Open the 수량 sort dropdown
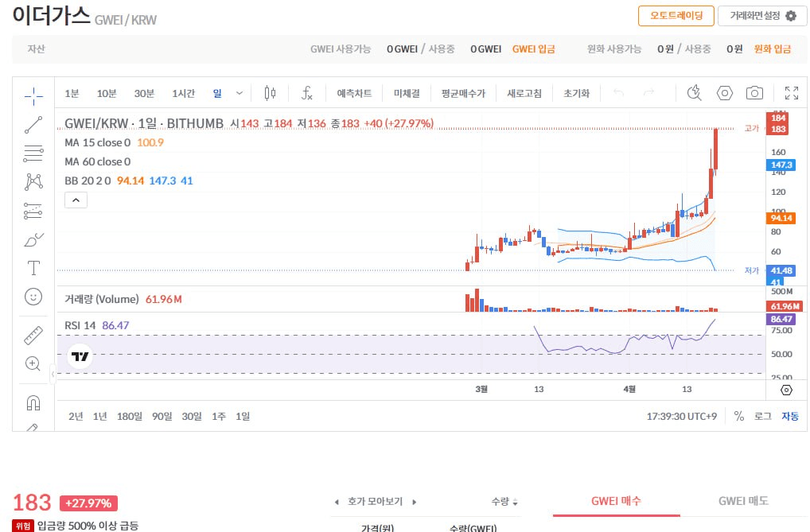Viewport: 810px width, 532px height. tap(504, 502)
